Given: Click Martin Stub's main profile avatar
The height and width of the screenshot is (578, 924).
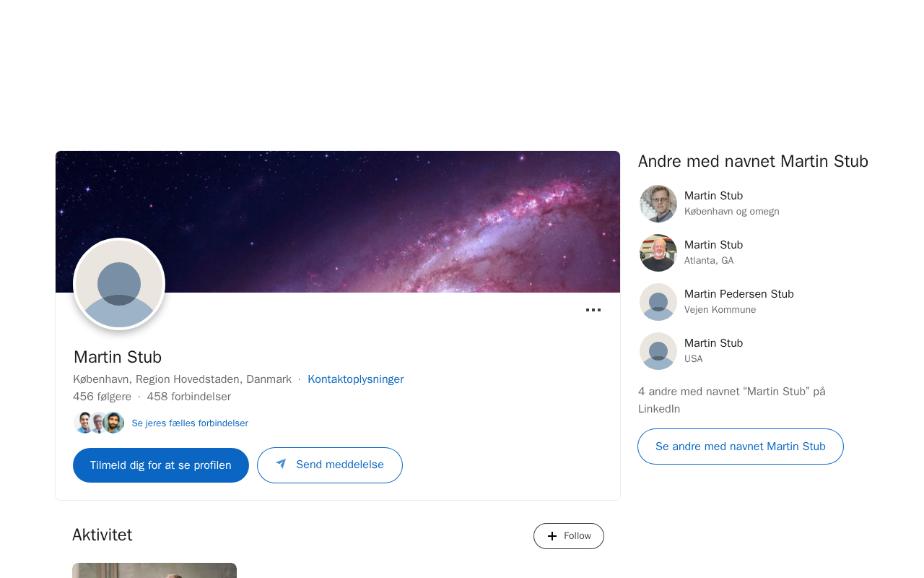Looking at the screenshot, I should tap(119, 284).
